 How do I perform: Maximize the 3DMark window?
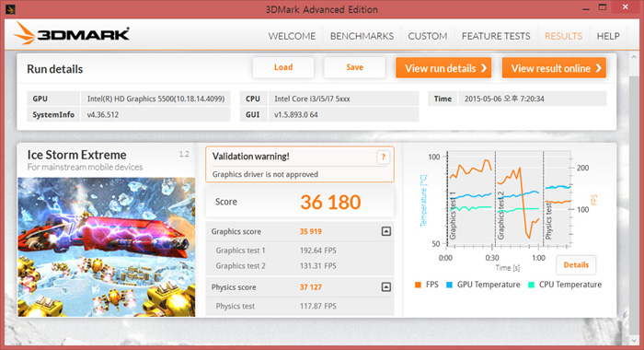point(602,7)
